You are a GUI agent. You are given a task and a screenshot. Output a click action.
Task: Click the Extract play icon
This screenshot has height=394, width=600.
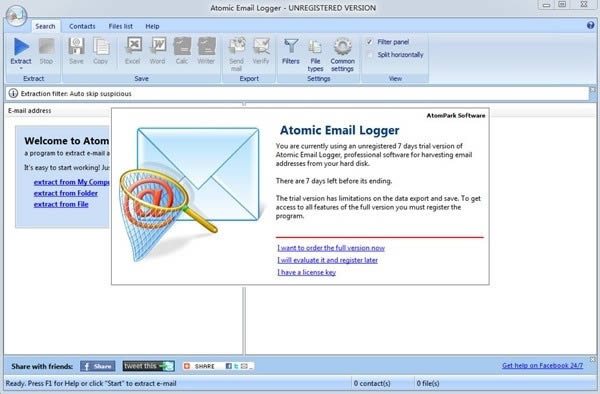coord(21,47)
